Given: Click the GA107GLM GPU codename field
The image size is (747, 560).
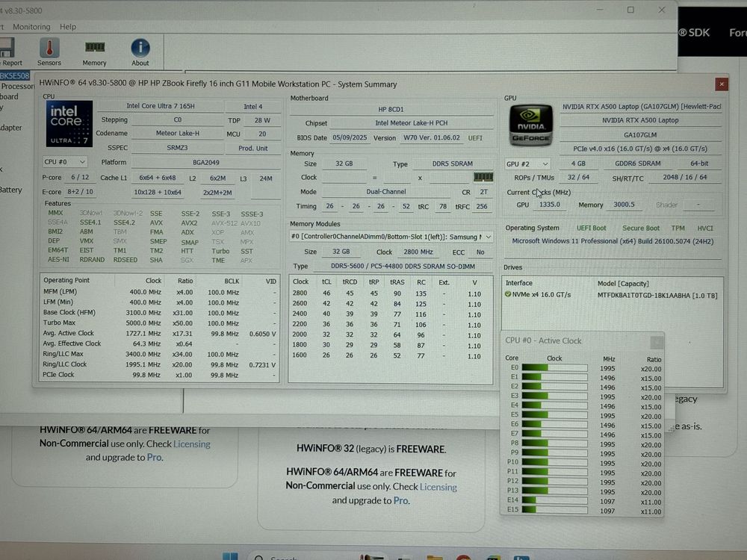Looking at the screenshot, I should [x=640, y=134].
